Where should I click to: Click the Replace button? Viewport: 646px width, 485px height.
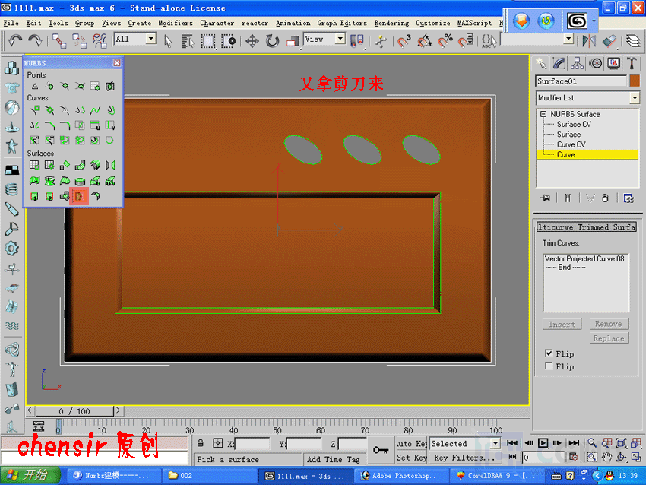pos(609,338)
